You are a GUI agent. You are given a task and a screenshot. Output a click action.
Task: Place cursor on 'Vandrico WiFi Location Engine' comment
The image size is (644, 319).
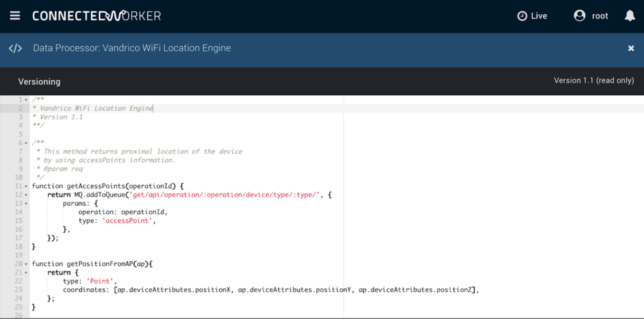click(x=97, y=108)
